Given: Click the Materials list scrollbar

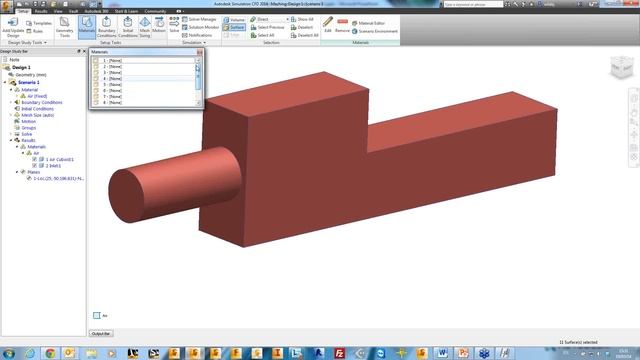Looking at the screenshot, I should coord(198,82).
